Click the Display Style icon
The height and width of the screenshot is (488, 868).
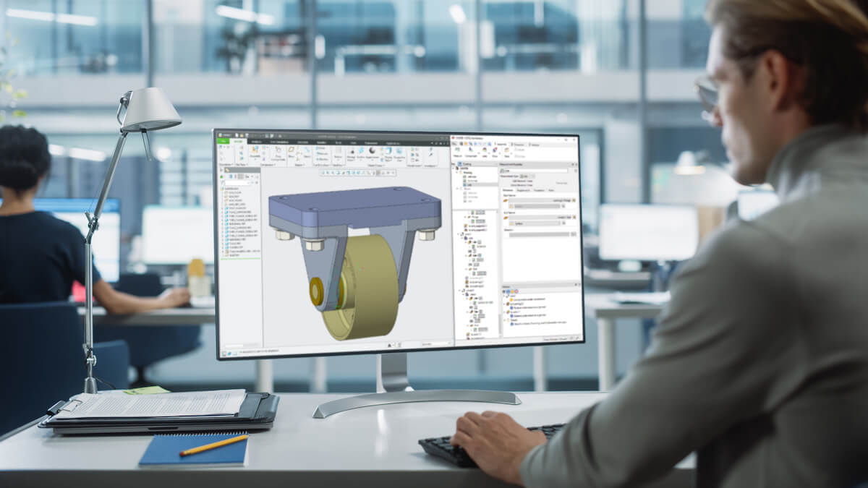[387, 153]
